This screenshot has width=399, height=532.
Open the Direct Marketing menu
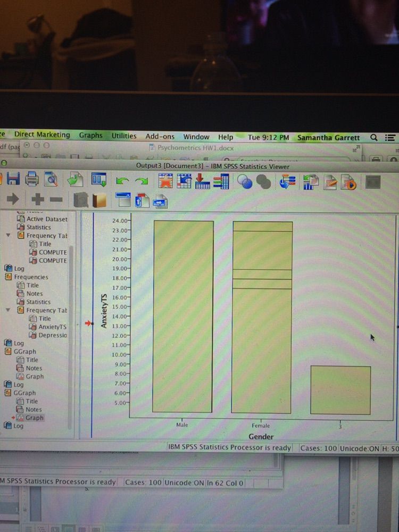point(42,135)
